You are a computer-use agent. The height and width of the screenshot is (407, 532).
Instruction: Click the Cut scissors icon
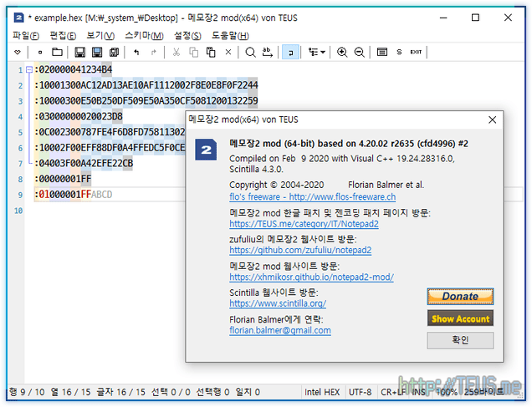pyautogui.click(x=176, y=52)
